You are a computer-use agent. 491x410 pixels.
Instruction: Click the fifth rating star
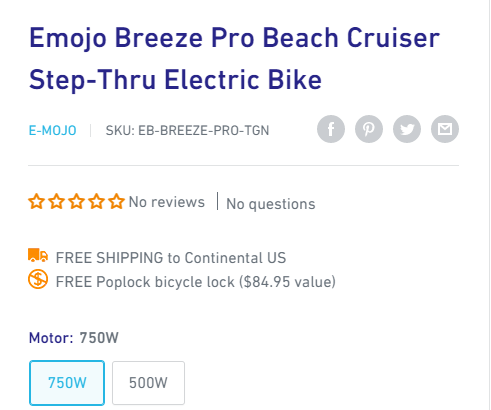tap(117, 201)
